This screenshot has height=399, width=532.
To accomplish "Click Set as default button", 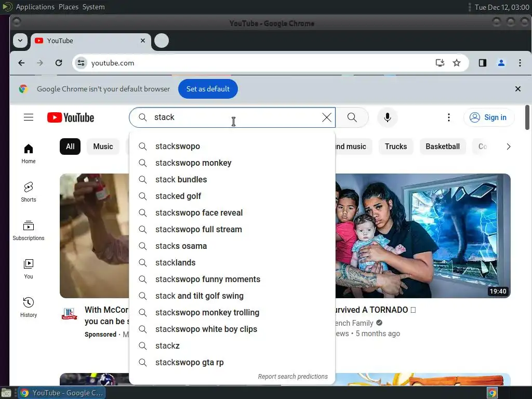I will pos(208,89).
